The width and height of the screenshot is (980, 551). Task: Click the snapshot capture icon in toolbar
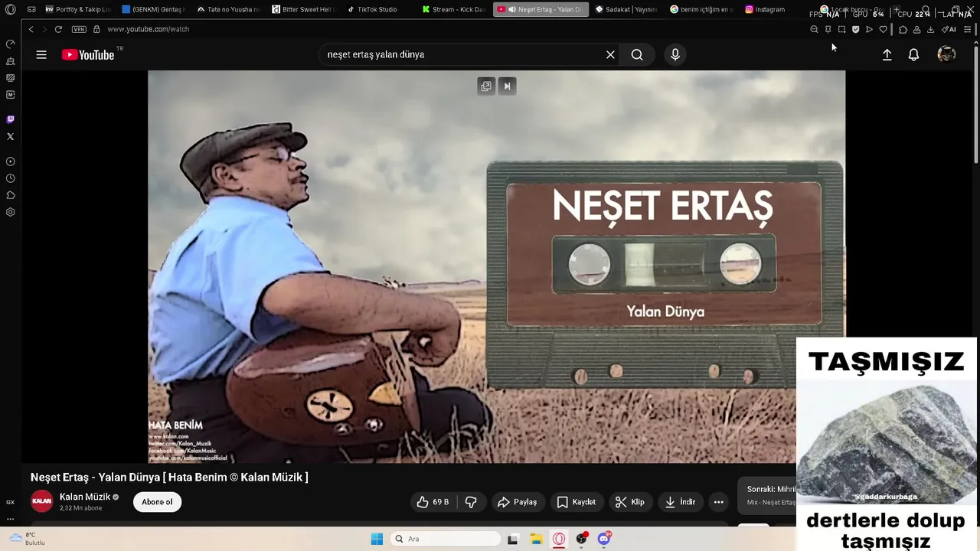click(x=841, y=29)
